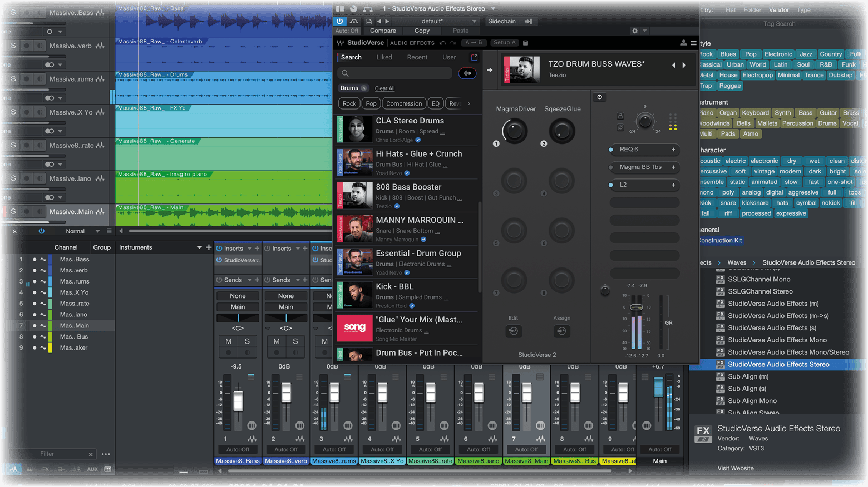Open the StudioVerse user account icon
Image resolution: width=868 pixels, height=487 pixels.
tap(684, 43)
